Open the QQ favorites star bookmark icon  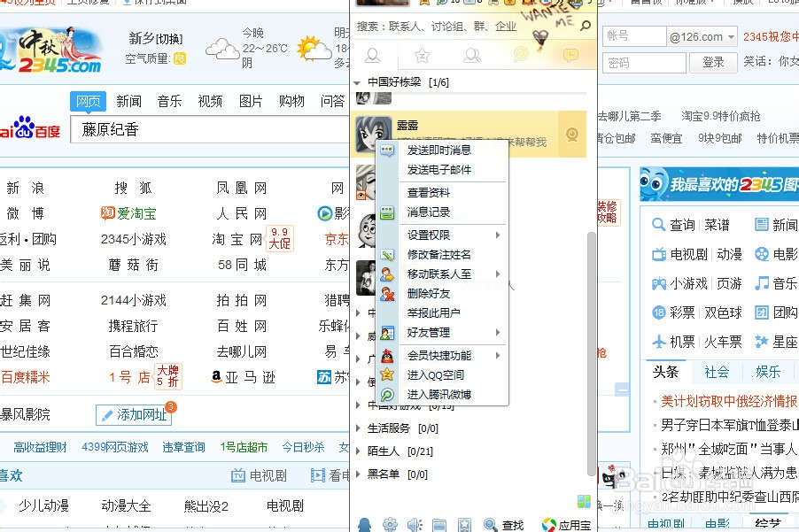[x=464, y=525]
